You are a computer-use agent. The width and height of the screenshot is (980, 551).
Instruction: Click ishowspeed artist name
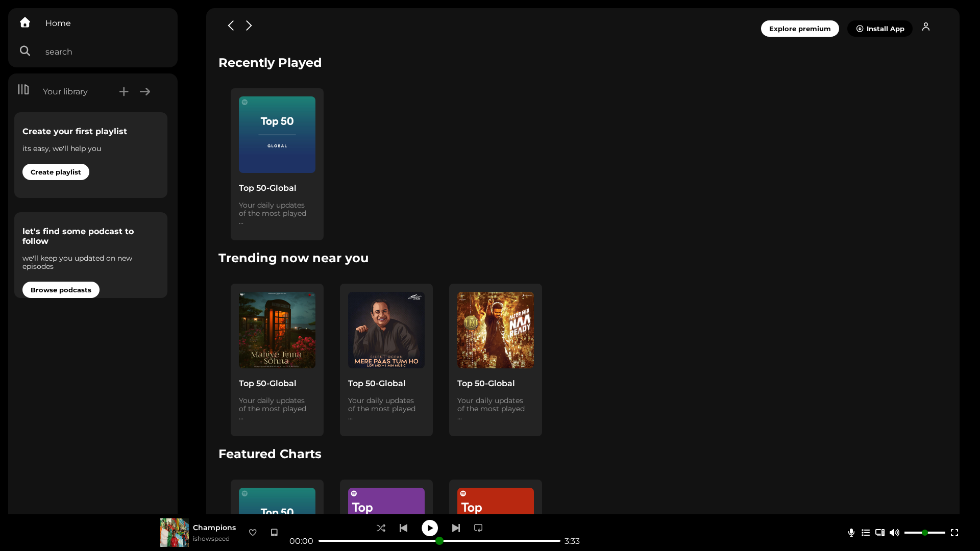(x=211, y=539)
